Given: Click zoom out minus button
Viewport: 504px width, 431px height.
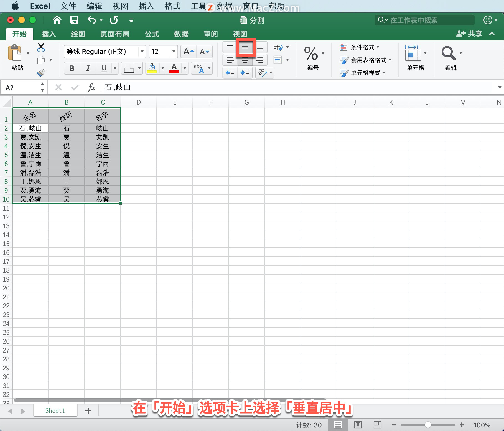Looking at the screenshot, I should tap(394, 425).
